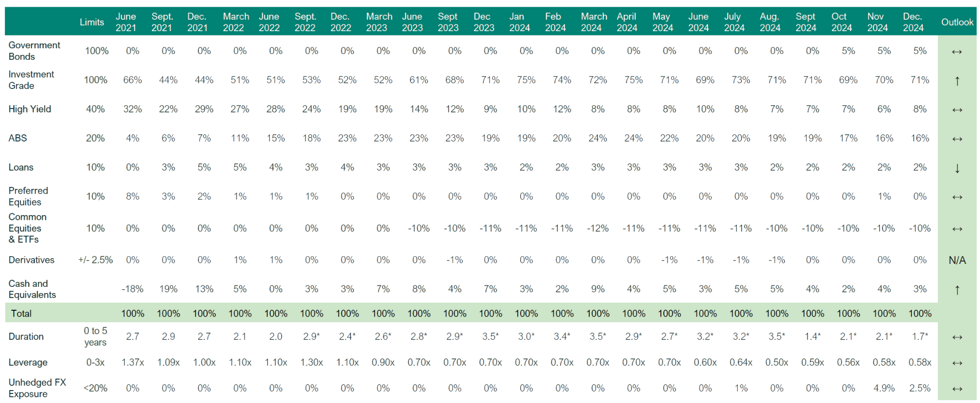Click the Outlook column header
Screen dimensions: 980x403
coord(957,22)
